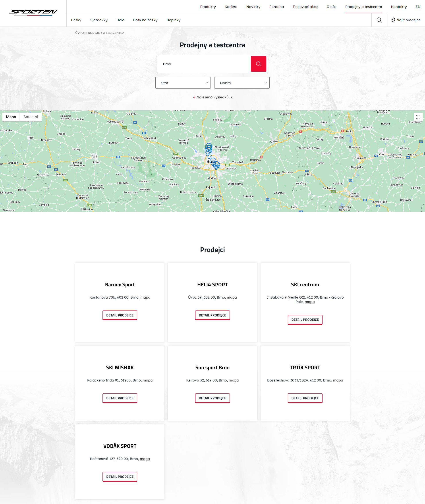Switch language to EN
Screen dimensions: 425x504
418,7
